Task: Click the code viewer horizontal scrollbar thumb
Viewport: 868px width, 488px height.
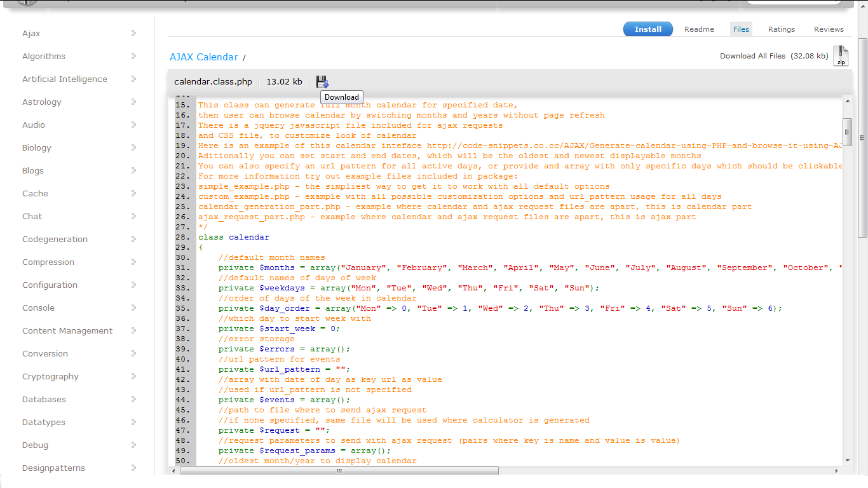Action: [x=339, y=471]
